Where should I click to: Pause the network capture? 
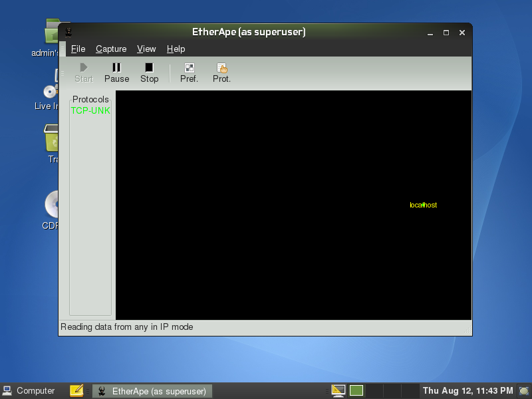coord(116,72)
